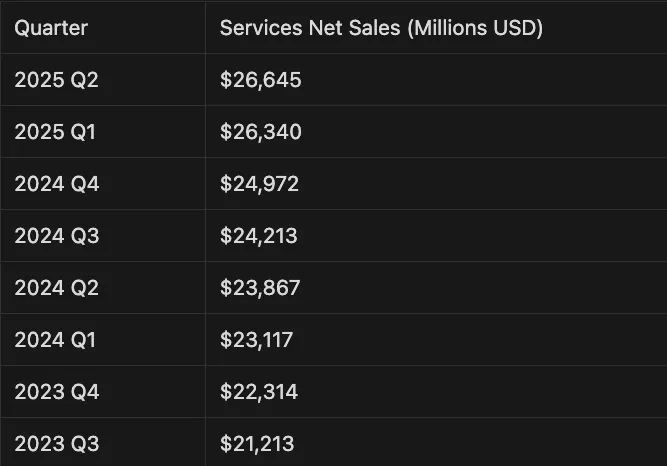Select the 2024 Q2 quarter cell
667x466 pixels.
57,288
